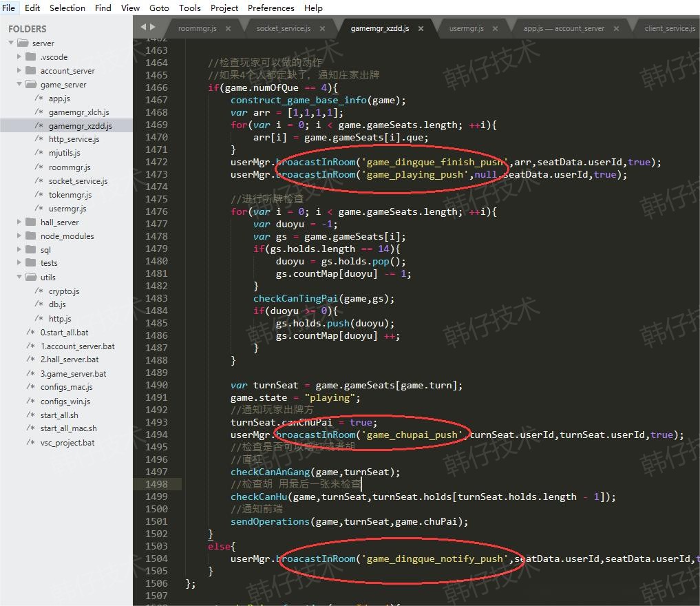This screenshot has width=700, height=606.
Task: Open tokenmgr.js in sidebar
Action: click(x=70, y=195)
